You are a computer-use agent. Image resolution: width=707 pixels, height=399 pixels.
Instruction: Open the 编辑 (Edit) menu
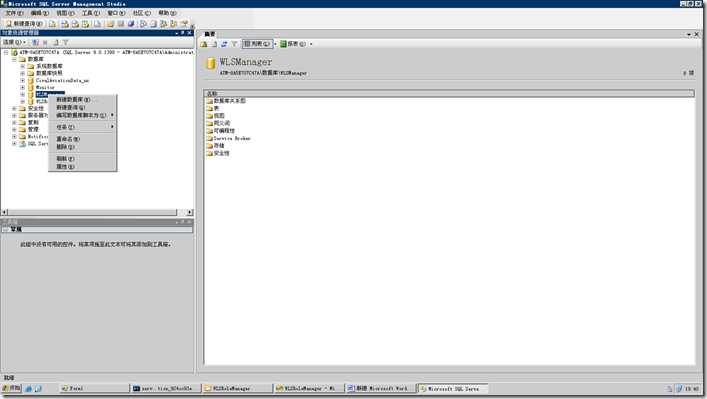point(39,13)
